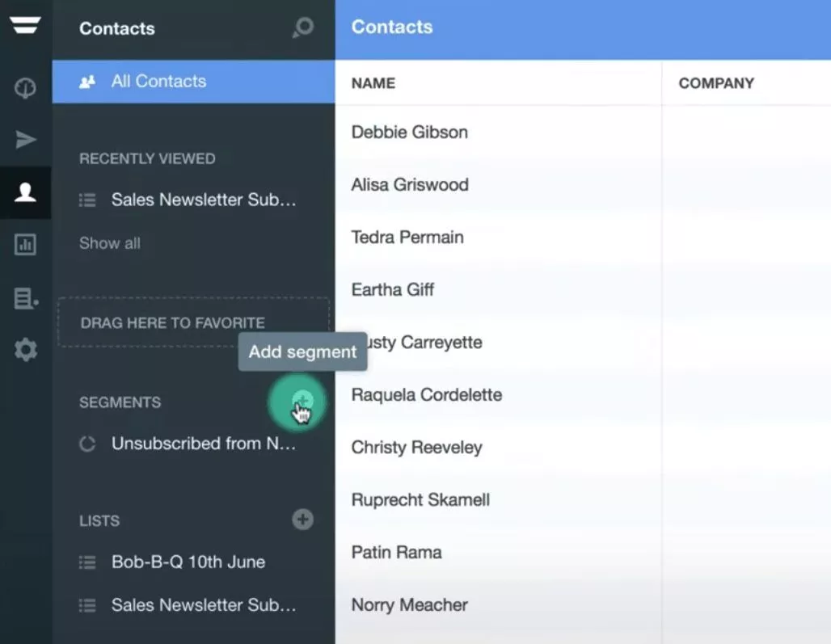Open the dashboard icon in left rail
The width and height of the screenshot is (831, 644).
coord(25,87)
